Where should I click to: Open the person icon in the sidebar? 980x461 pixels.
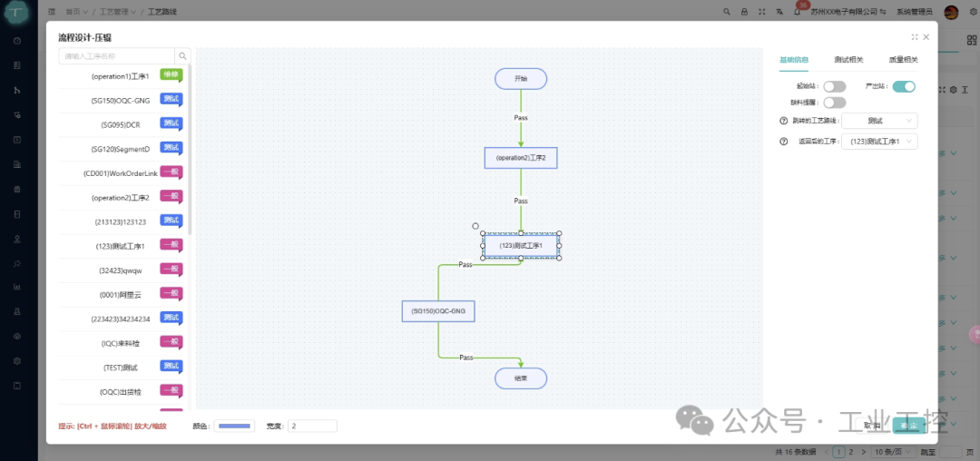pos(17,239)
